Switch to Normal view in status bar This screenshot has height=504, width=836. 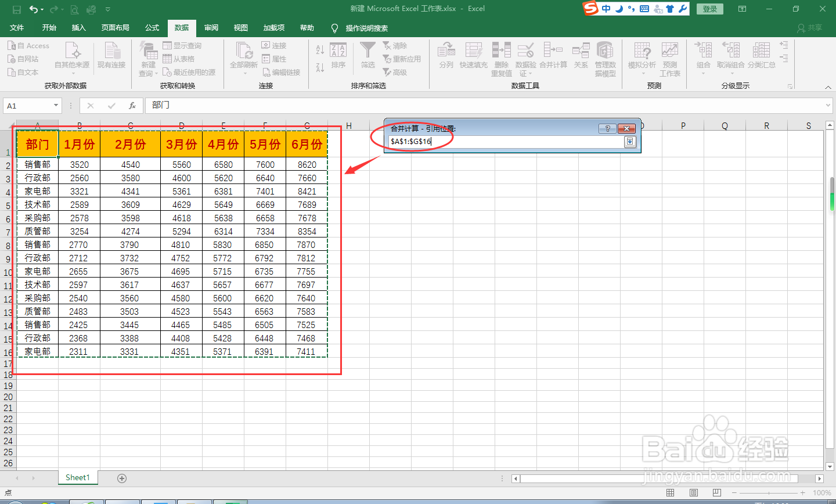click(x=671, y=493)
